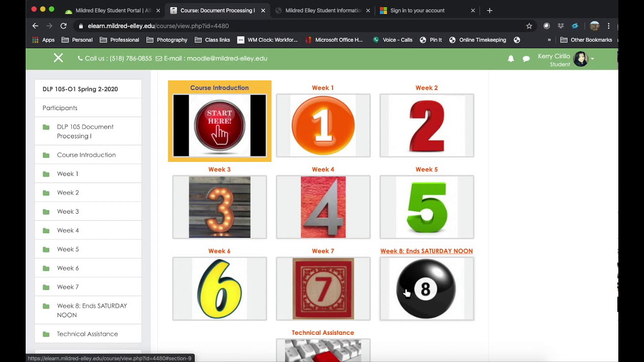This screenshot has height=362, width=644.
Task: Open the Online Timekeeping bookmark
Action: (477, 40)
